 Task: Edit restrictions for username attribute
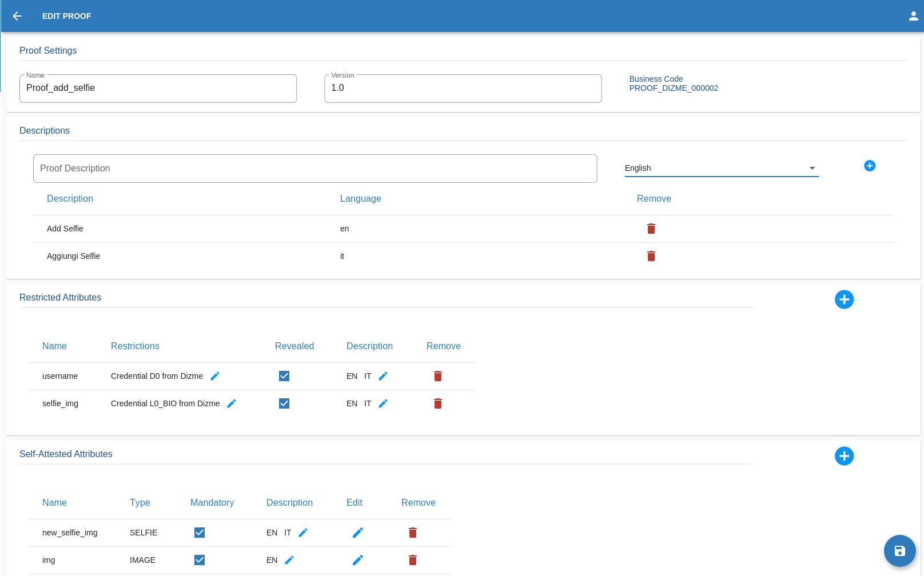pyautogui.click(x=215, y=376)
